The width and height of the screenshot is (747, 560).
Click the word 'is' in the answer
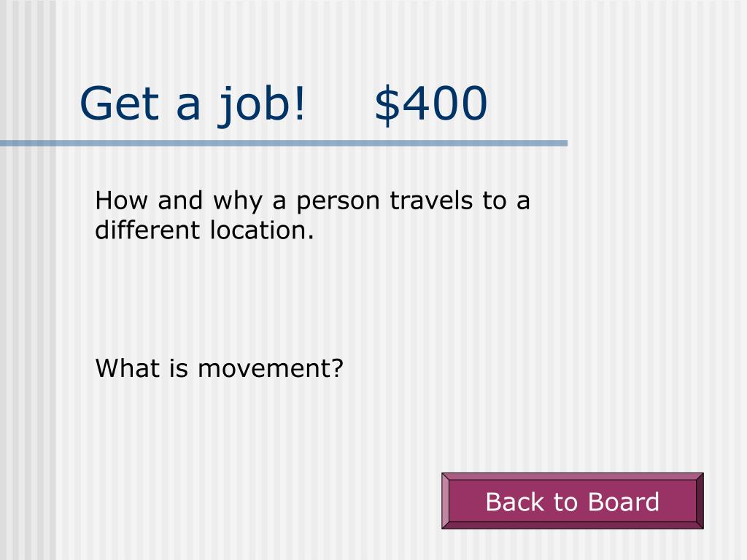[178, 368]
